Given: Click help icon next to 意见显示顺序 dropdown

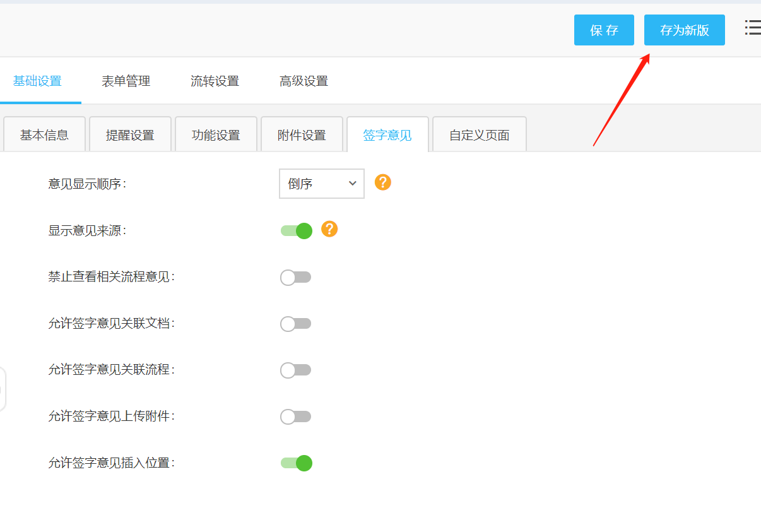Looking at the screenshot, I should point(383,182).
